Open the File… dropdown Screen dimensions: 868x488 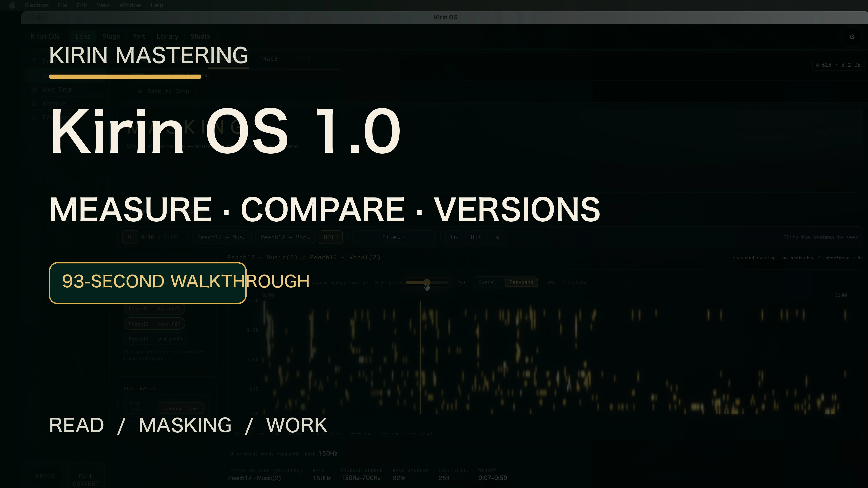pos(394,237)
